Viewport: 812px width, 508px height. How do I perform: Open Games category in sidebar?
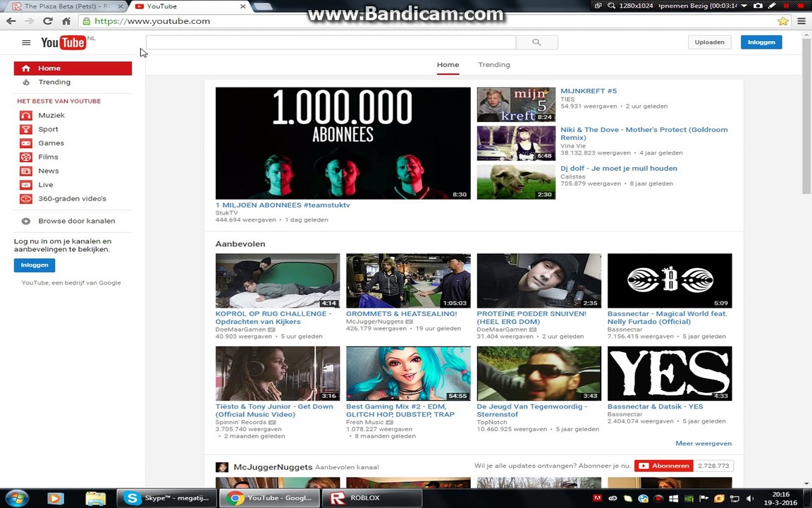point(51,143)
